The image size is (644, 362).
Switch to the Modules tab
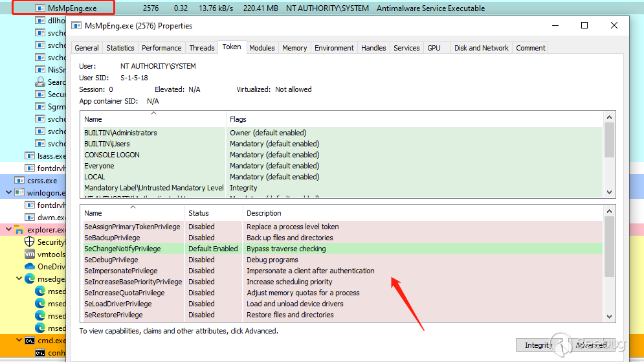click(x=261, y=48)
